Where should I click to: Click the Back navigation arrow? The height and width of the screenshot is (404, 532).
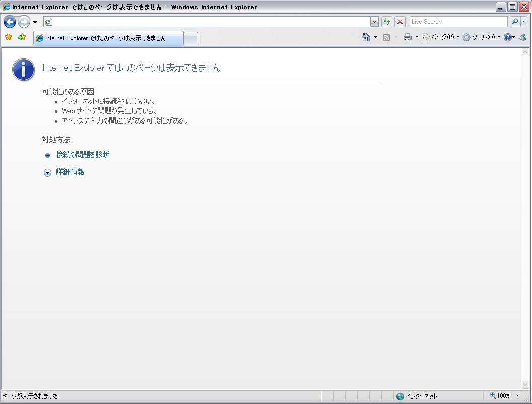pos(10,22)
